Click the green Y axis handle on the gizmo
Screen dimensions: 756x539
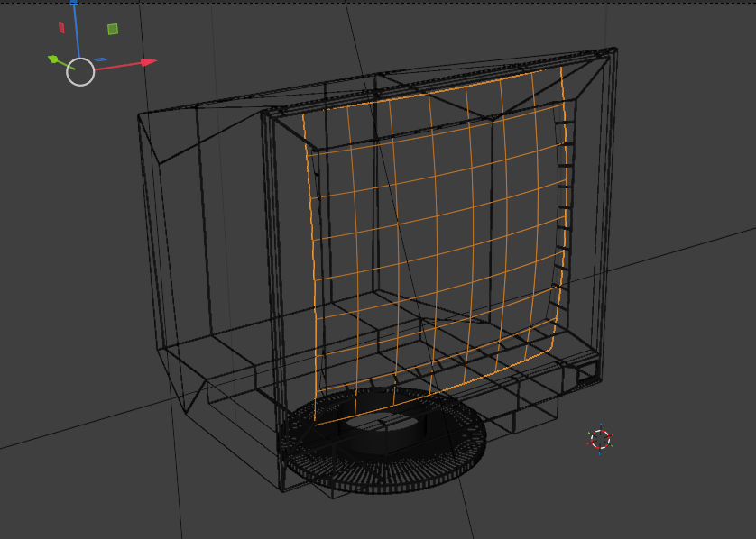tap(53, 59)
